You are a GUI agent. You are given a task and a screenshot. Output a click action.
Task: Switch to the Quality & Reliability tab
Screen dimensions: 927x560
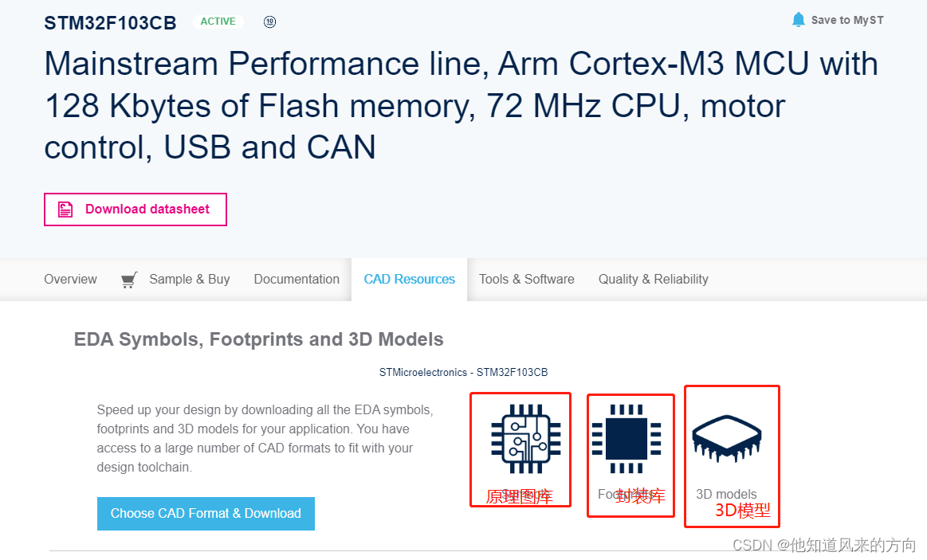(653, 280)
